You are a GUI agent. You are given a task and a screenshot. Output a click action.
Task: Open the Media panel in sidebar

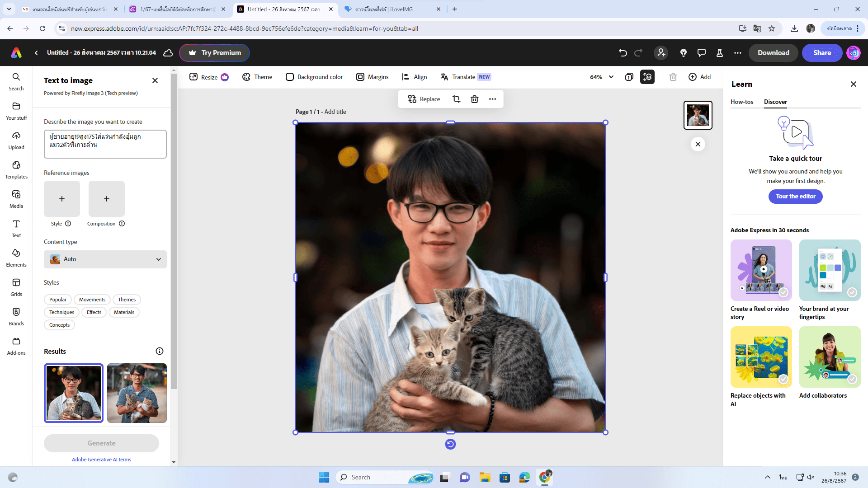[16, 199]
